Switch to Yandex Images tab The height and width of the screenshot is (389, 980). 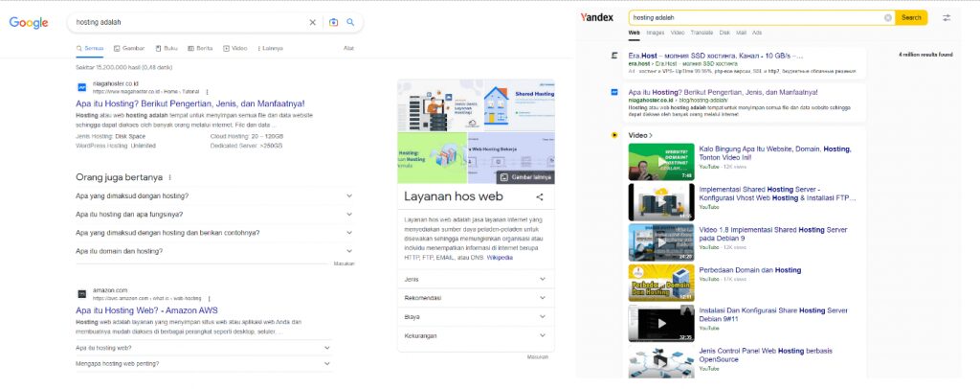656,33
